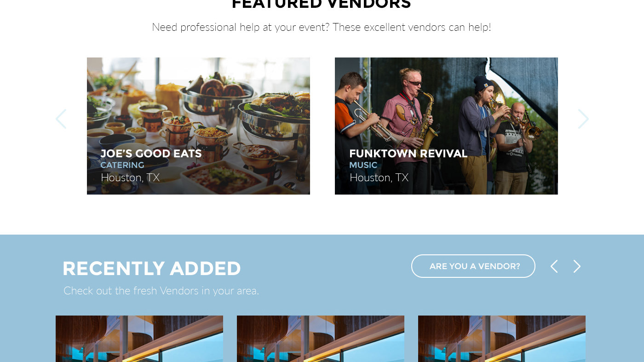The width and height of the screenshot is (644, 362).
Task: Click the Music category label
Action: [x=363, y=165]
